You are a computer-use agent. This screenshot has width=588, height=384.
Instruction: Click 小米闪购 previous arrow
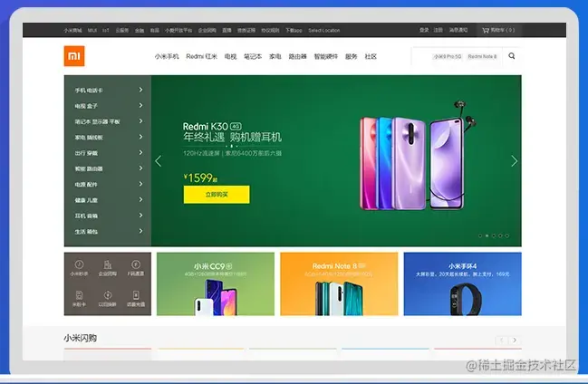pos(502,341)
